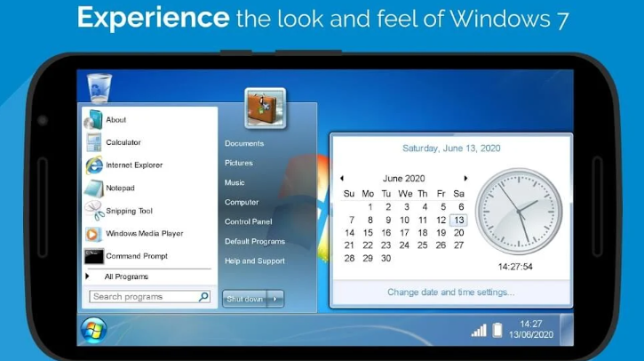Click the user account picture
The width and height of the screenshot is (644, 361).
pos(265,108)
